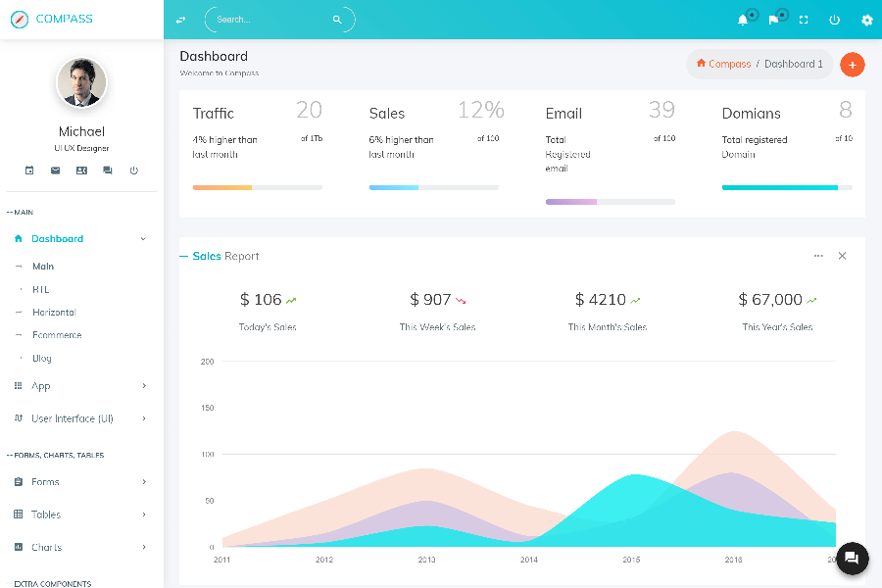Screen dimensions: 882x588
Task: Click the flag icon in top bar
Action: pos(773,20)
